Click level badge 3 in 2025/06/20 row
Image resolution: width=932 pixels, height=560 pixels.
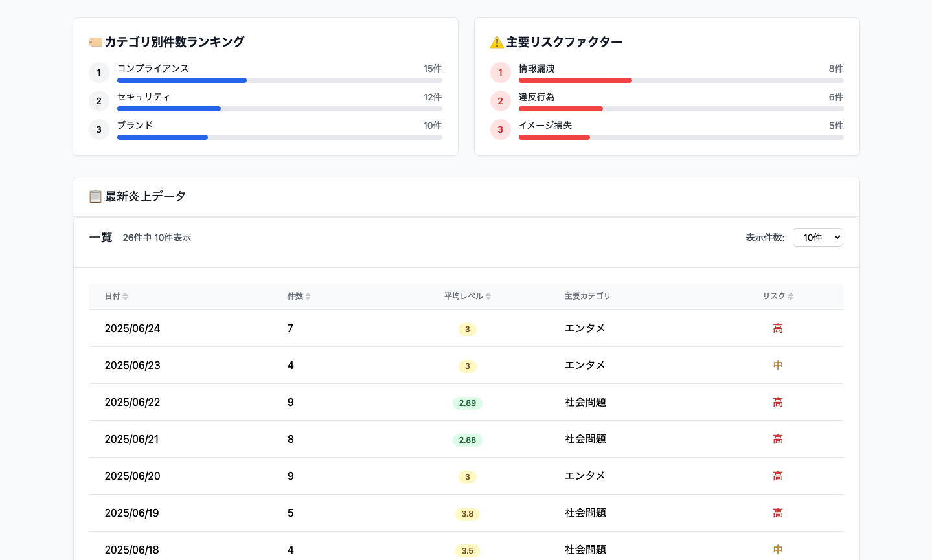(x=468, y=476)
